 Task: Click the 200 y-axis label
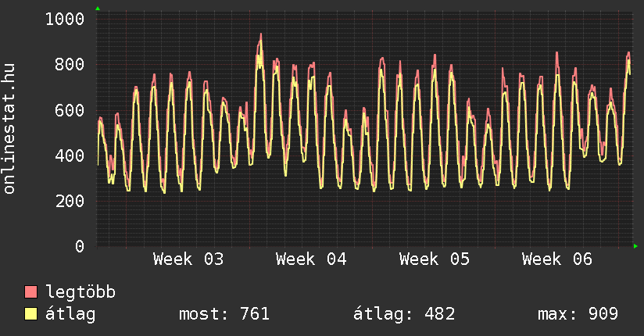tap(70, 201)
